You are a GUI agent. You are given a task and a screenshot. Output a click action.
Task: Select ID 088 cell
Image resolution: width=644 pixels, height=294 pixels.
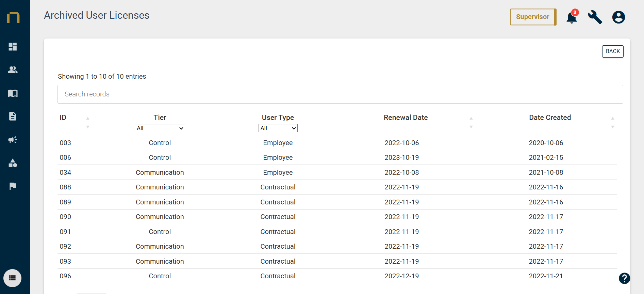pos(65,187)
